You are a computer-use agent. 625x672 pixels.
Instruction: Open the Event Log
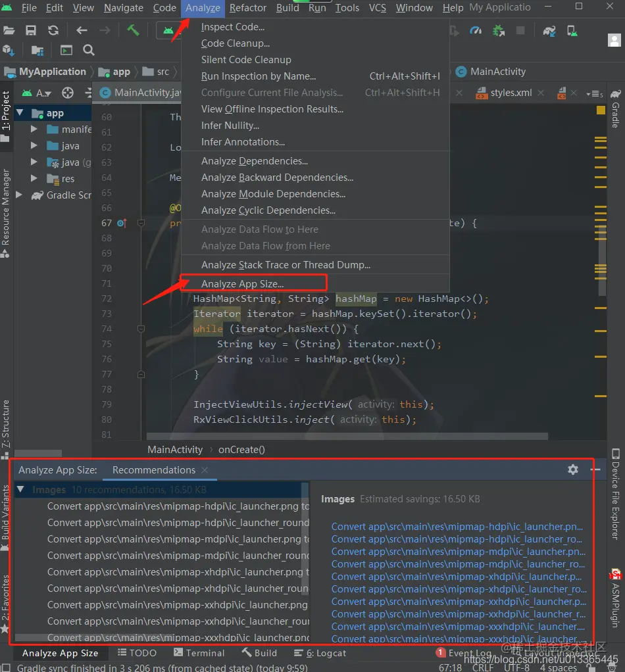click(x=464, y=653)
